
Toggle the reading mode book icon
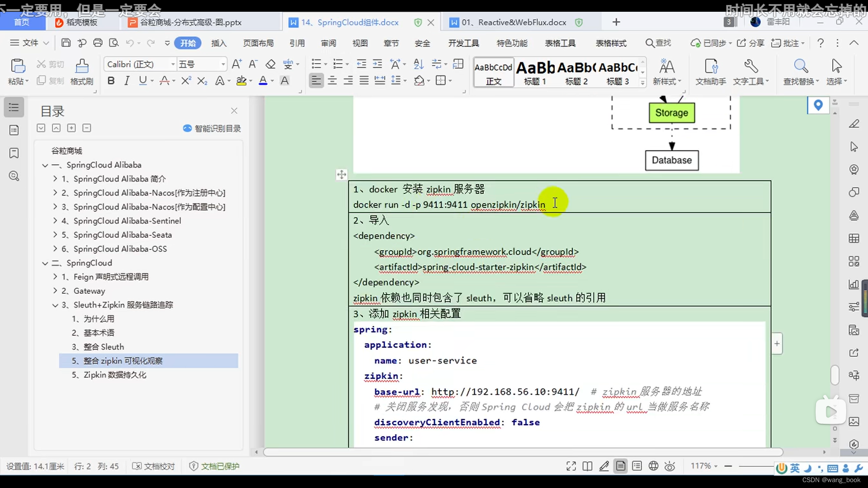tap(587, 466)
